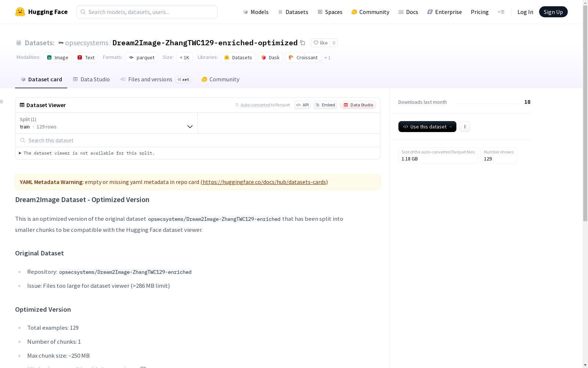Select the Image modality tag

(x=58, y=57)
